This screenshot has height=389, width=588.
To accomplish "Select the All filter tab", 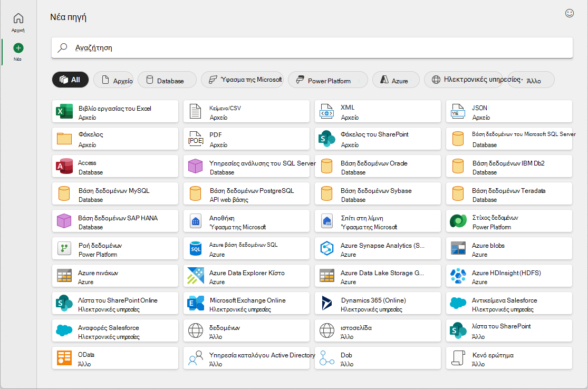I will pyautogui.click(x=70, y=80).
